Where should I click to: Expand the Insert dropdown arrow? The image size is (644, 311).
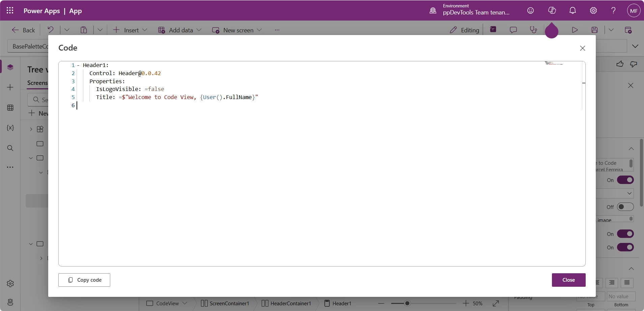145,30
